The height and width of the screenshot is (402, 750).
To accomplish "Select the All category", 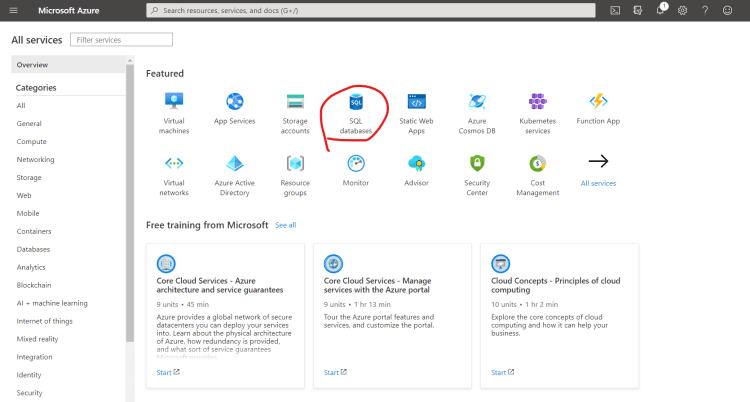I will point(21,105).
